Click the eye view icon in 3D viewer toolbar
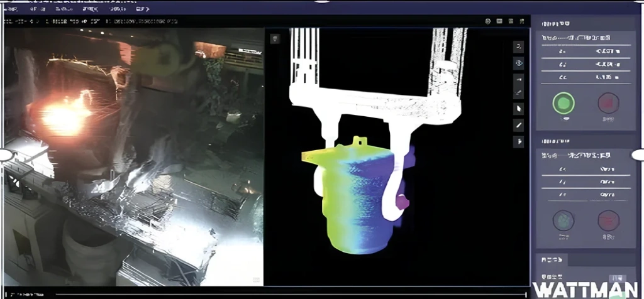The height and width of the screenshot is (299, 644). pyautogui.click(x=519, y=63)
